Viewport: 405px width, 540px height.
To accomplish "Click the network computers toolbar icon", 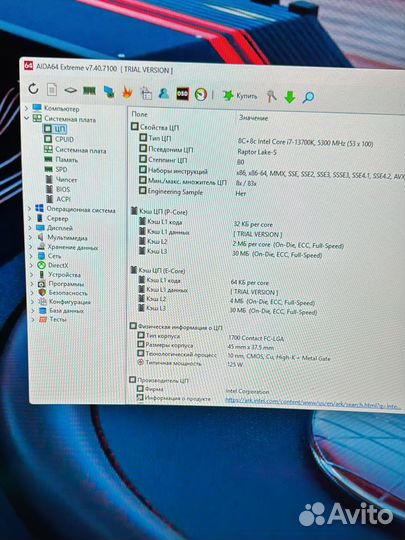I will click(109, 92).
